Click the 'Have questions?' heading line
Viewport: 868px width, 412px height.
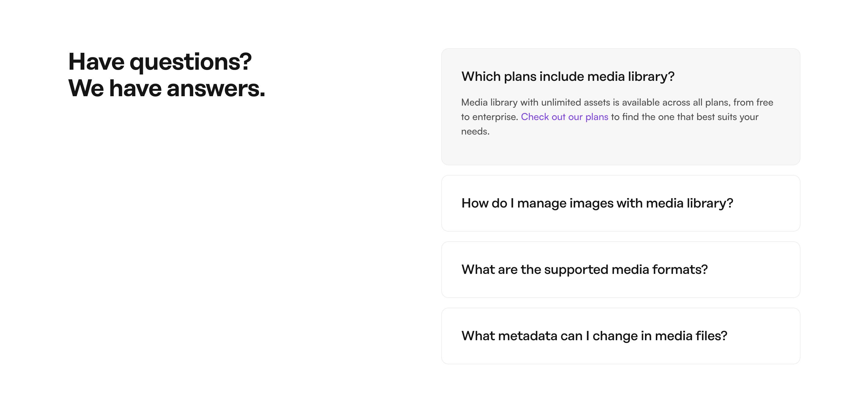point(160,62)
